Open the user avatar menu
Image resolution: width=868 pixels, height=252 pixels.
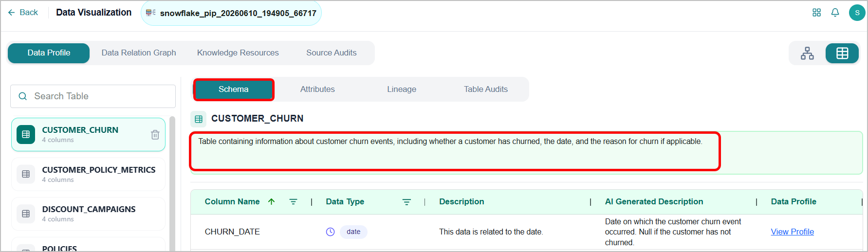(857, 13)
